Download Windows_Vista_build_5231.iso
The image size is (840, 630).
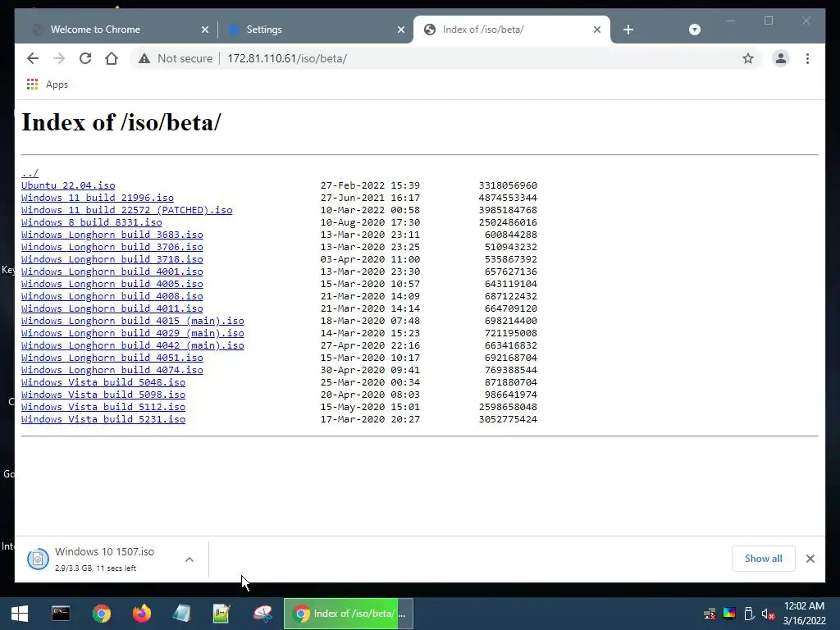103,419
